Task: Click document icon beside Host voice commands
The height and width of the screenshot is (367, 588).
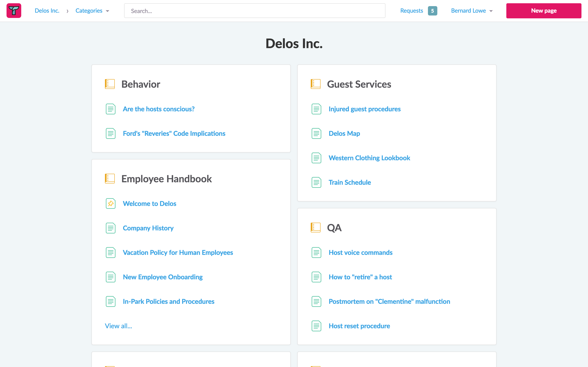Action: [316, 252]
